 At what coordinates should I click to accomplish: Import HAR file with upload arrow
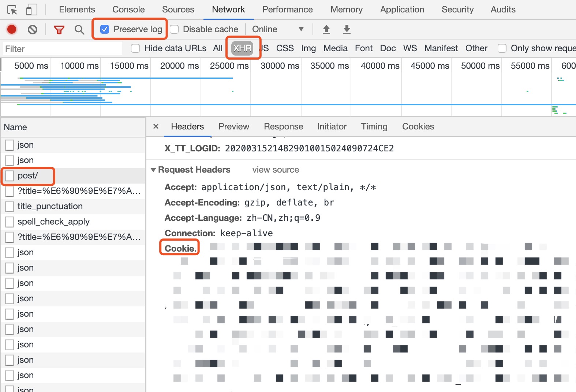(326, 29)
